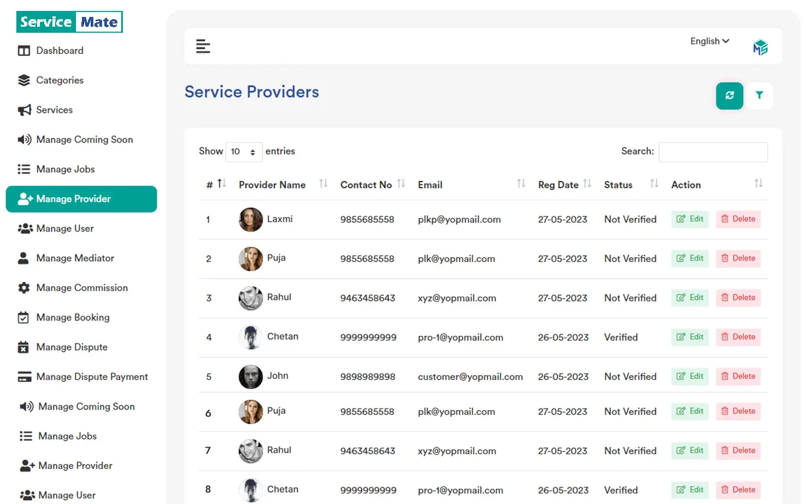Viewport: 812px width, 504px height.
Task: Expand the Provider Name sort selector
Action: (323, 184)
